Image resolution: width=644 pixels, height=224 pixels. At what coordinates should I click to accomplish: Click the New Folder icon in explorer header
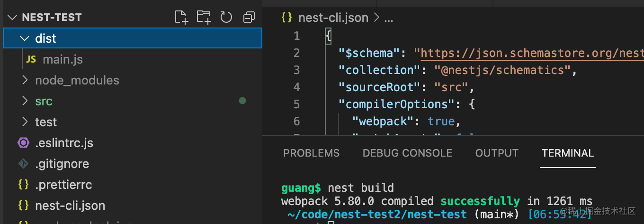(204, 18)
